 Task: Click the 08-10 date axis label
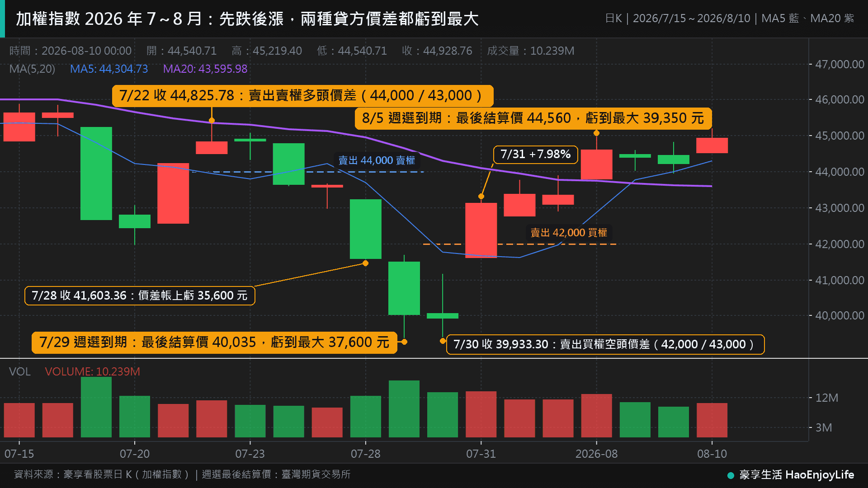pos(712,454)
